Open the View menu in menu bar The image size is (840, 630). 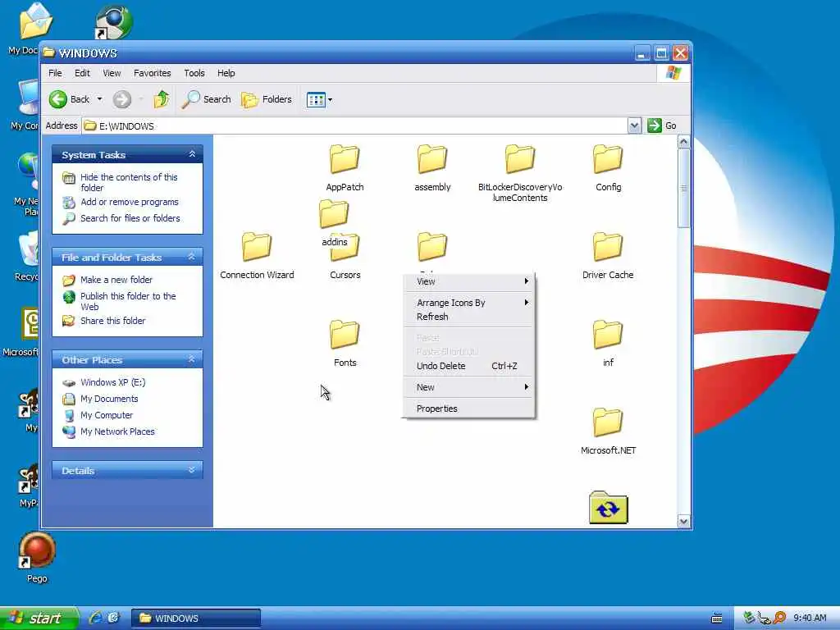coord(112,73)
